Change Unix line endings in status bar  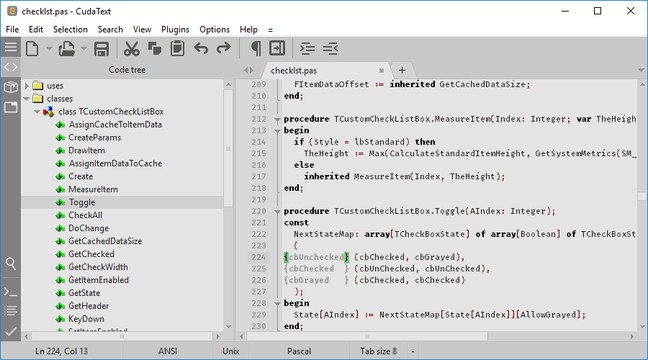[x=231, y=351]
